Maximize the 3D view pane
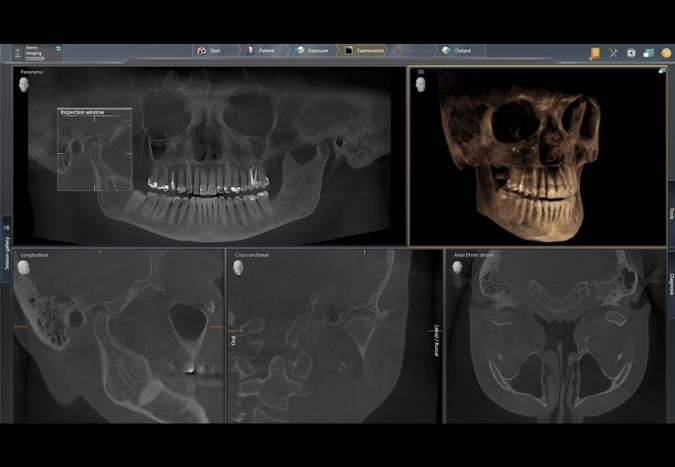Image resolution: width=675 pixels, height=467 pixels. 661,71
